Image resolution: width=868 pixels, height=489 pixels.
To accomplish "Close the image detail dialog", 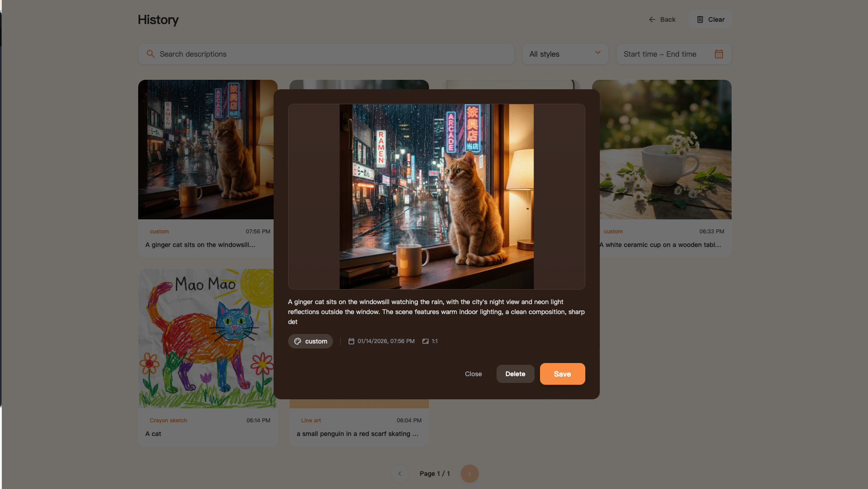I will pyautogui.click(x=473, y=374).
